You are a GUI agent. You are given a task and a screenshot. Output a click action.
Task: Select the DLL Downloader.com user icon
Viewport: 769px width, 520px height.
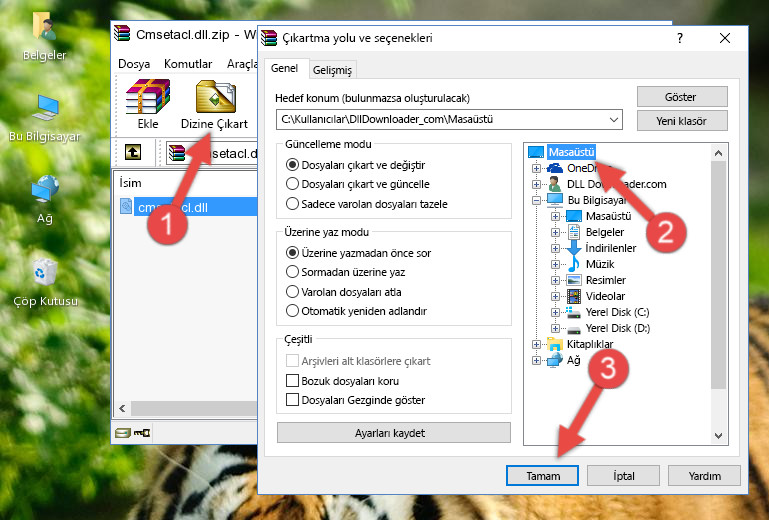click(555, 184)
